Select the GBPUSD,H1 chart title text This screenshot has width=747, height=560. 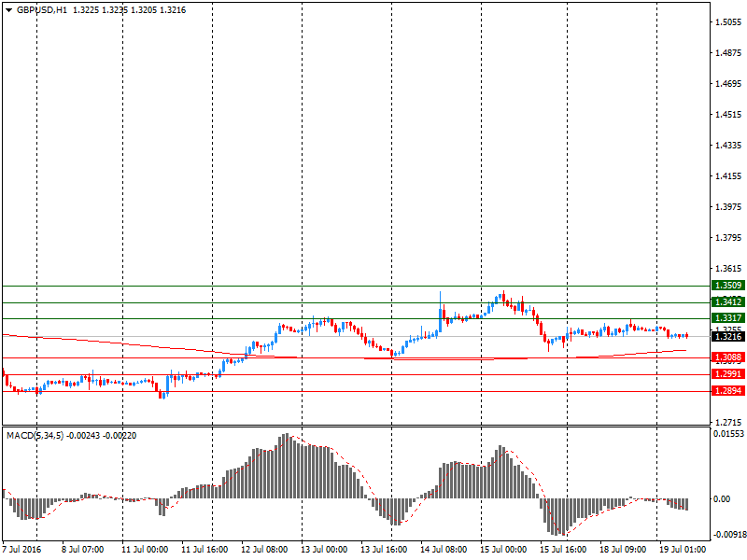42,10
